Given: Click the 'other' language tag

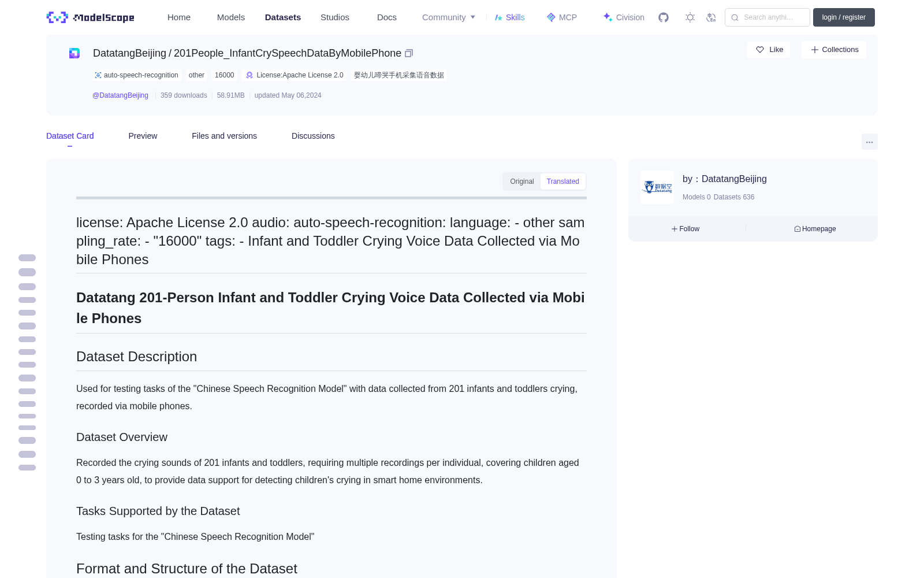Looking at the screenshot, I should 196,75.
